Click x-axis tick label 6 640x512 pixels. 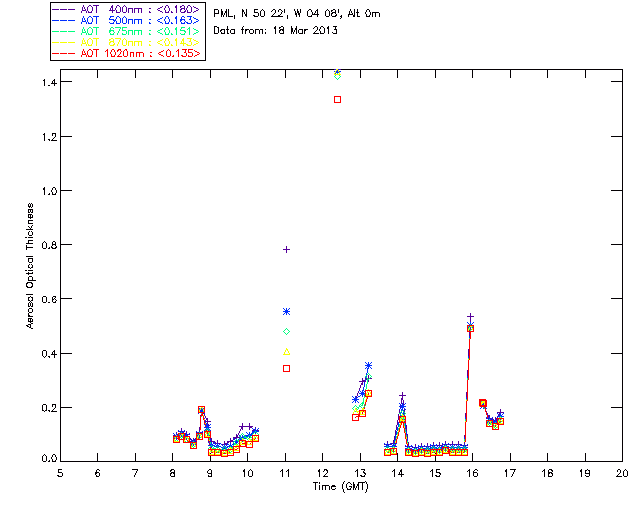pyautogui.click(x=98, y=473)
